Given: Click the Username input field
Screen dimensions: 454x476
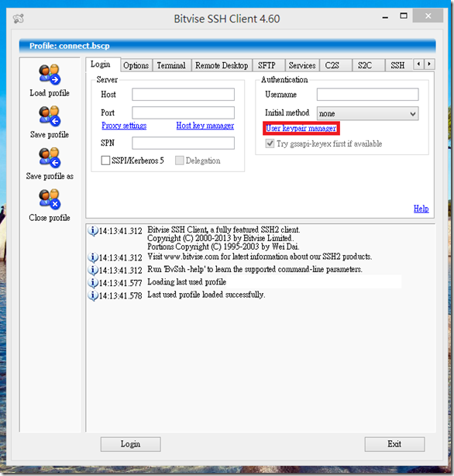Looking at the screenshot, I should point(367,95).
